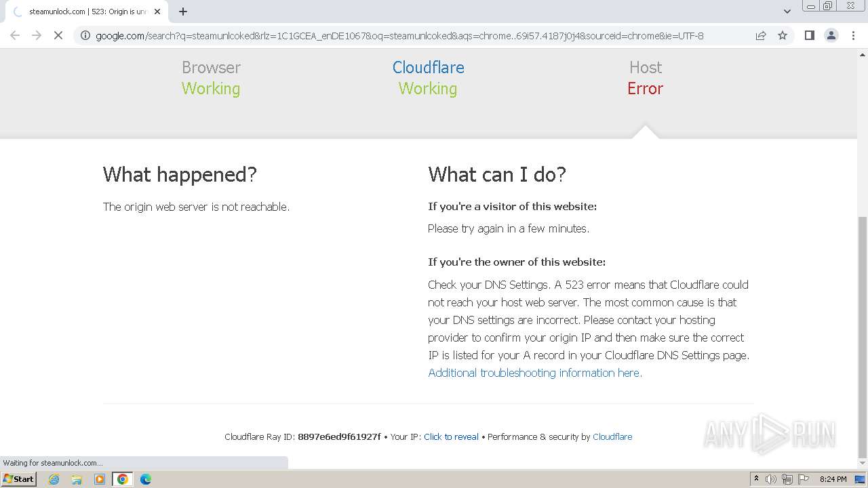Image resolution: width=868 pixels, height=488 pixels.
Task: Click the page vertical scrollbar thumb
Action: click(x=863, y=337)
